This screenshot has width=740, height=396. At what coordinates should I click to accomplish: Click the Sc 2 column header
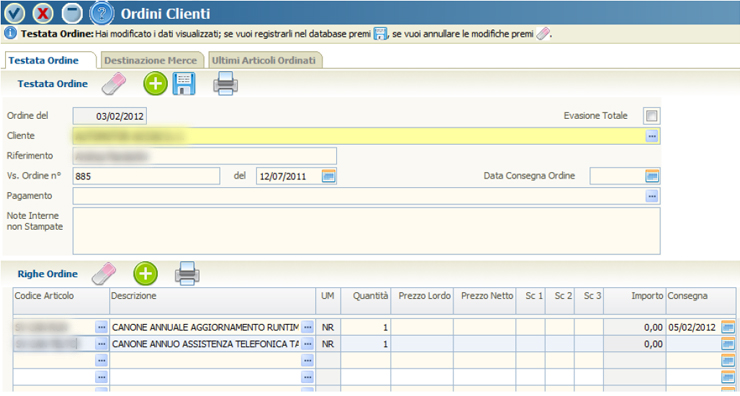point(560,301)
